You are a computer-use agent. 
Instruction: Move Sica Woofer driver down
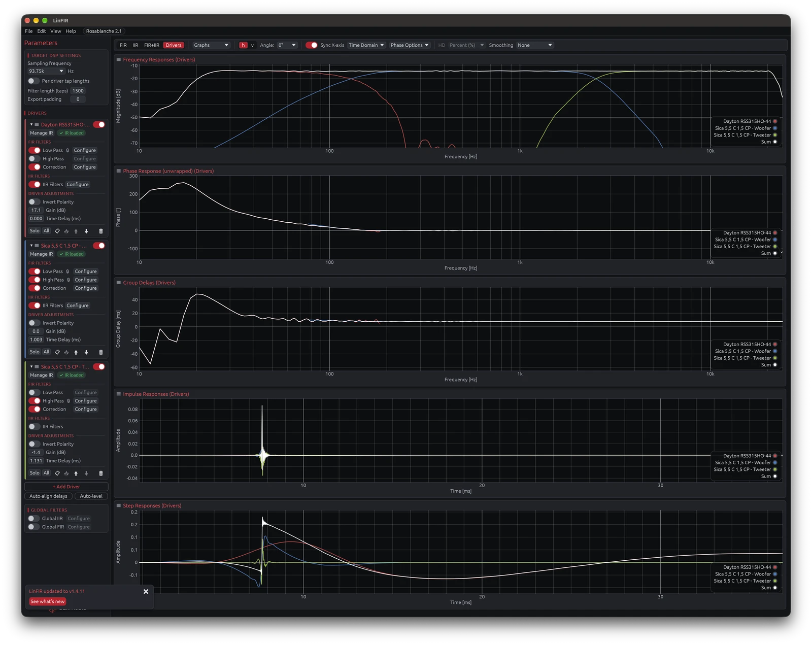[x=86, y=352]
